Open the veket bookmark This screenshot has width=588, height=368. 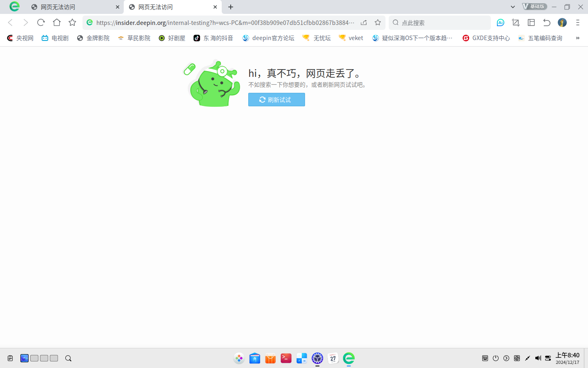point(351,38)
